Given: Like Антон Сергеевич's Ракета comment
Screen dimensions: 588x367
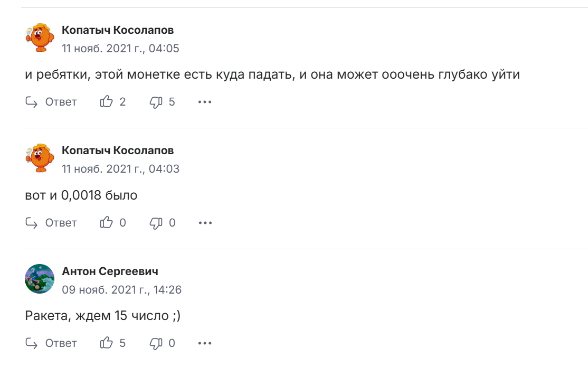Looking at the screenshot, I should coord(107,343).
